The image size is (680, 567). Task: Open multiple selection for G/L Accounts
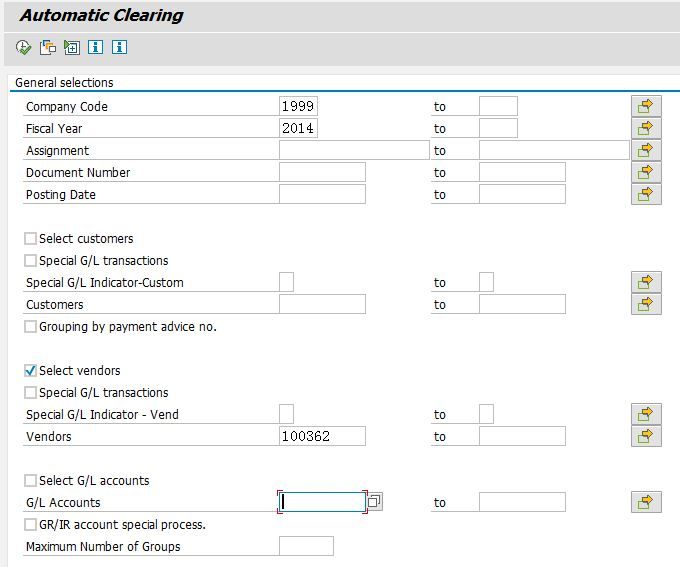point(646,502)
